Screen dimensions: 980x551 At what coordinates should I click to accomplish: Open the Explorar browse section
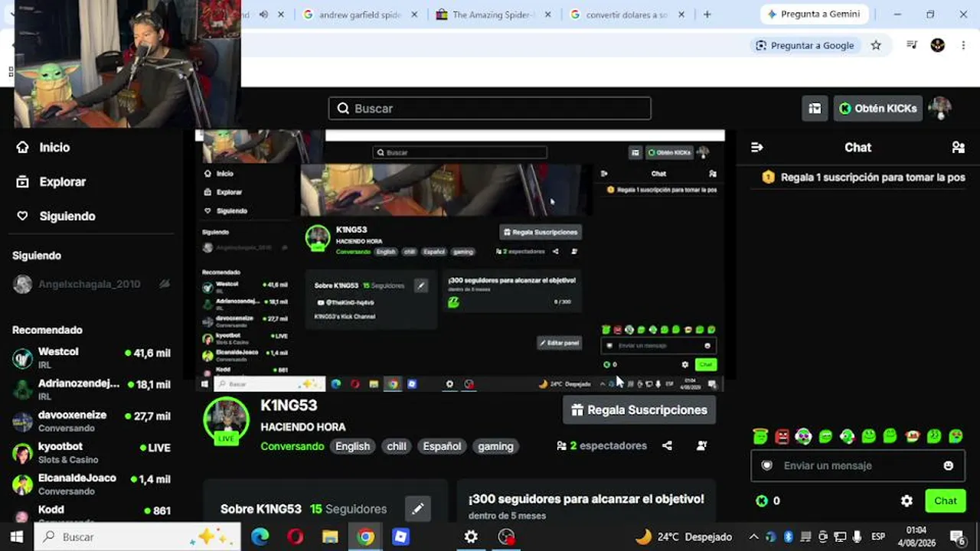click(x=51, y=182)
